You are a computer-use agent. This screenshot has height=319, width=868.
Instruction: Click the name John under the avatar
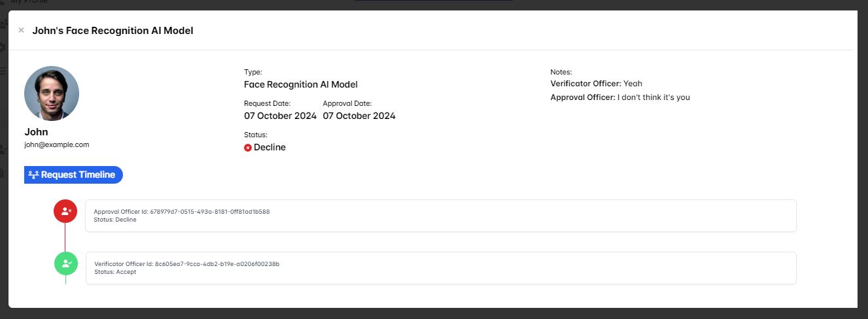(36, 131)
